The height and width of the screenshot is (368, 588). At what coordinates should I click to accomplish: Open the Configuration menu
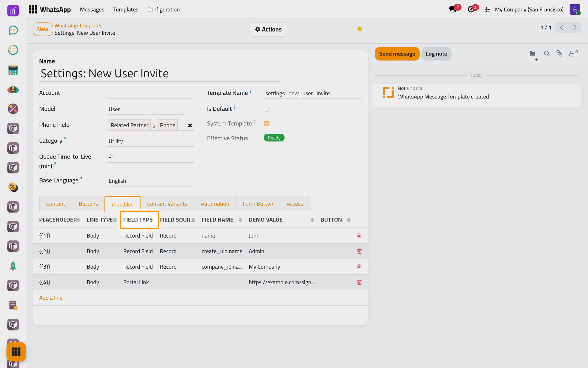(x=163, y=10)
